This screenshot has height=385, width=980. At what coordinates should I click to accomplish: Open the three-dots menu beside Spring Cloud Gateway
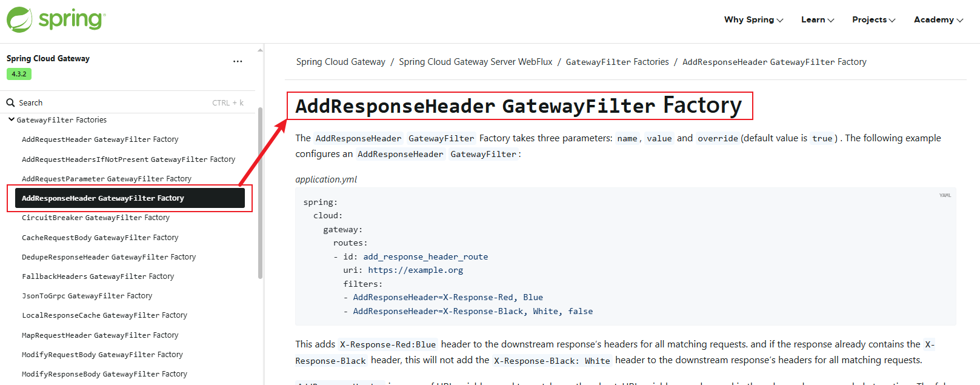(x=238, y=61)
